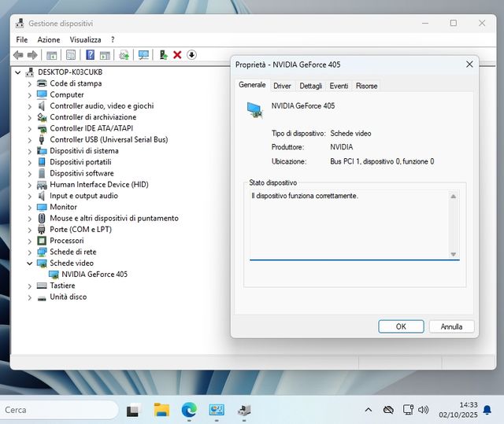Screen dimensions: 504x424
Task: Click the cloud sync off tray icon
Action: point(388,410)
